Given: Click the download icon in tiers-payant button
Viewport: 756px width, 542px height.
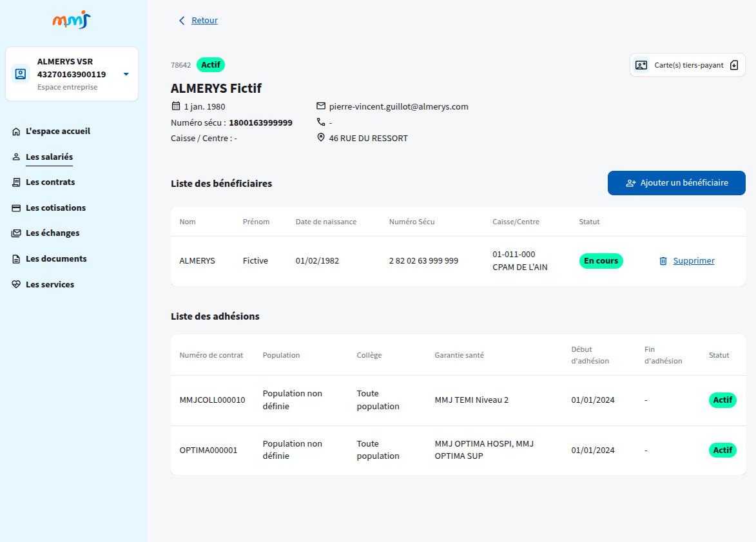Looking at the screenshot, I should pos(734,65).
